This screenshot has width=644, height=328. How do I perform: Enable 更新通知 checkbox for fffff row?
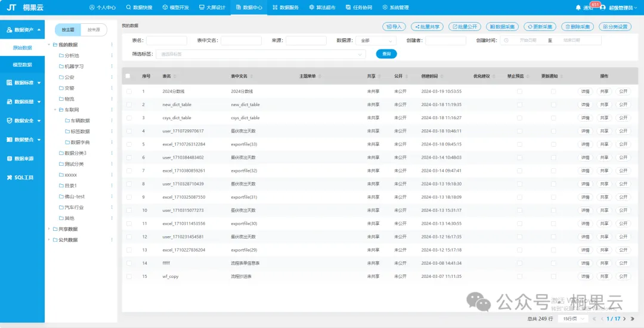(553, 263)
